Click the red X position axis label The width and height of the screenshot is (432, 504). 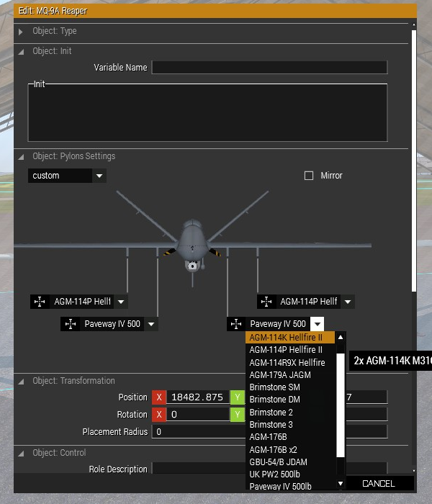[159, 397]
